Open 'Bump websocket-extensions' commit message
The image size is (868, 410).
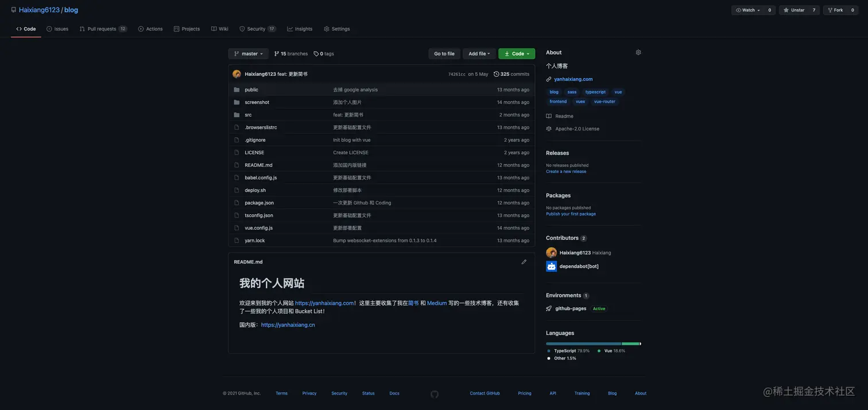point(385,241)
